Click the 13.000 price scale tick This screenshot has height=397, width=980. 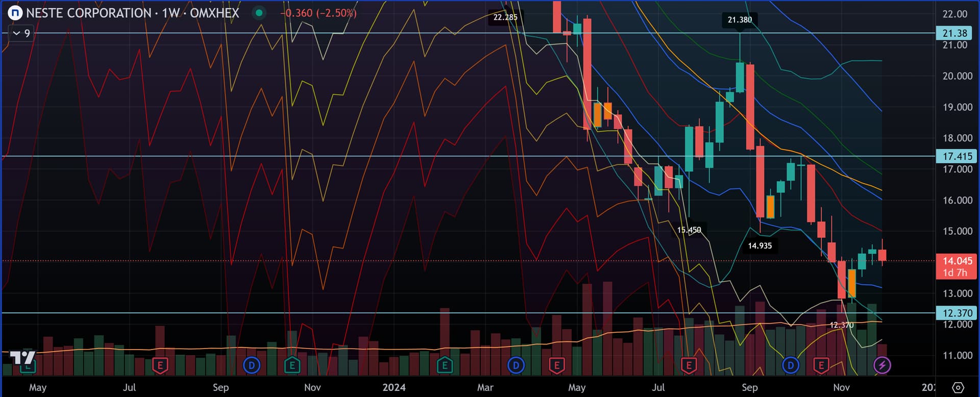point(957,293)
